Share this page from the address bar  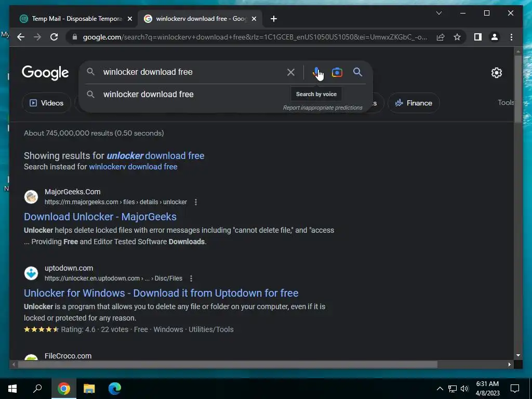(441, 37)
